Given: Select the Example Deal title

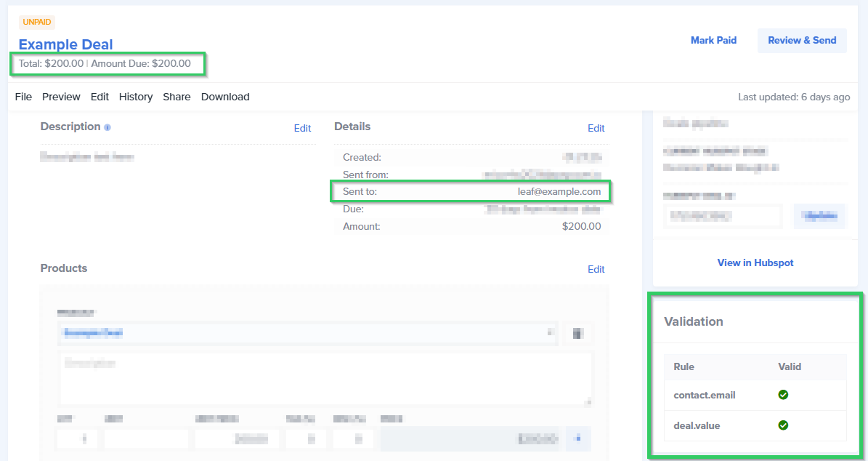Looking at the screenshot, I should [x=65, y=44].
